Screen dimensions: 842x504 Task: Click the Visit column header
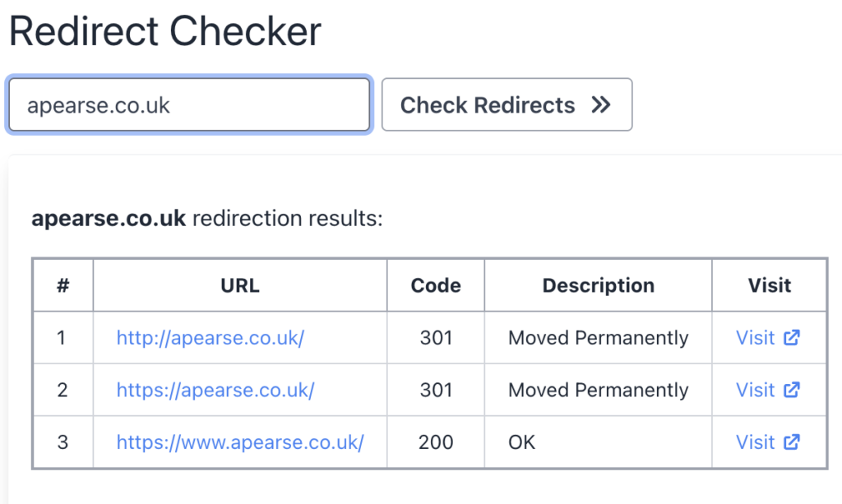tap(769, 285)
